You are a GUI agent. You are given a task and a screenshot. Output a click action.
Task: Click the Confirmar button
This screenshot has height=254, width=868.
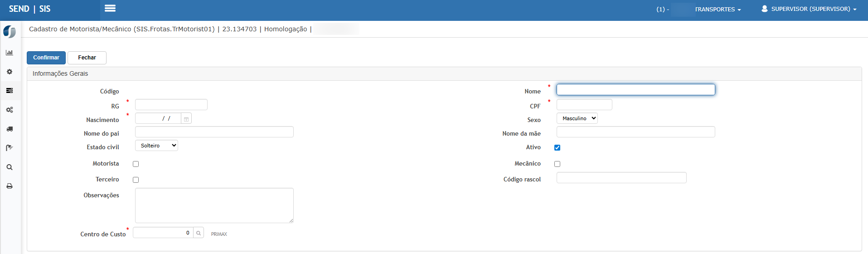coord(46,58)
